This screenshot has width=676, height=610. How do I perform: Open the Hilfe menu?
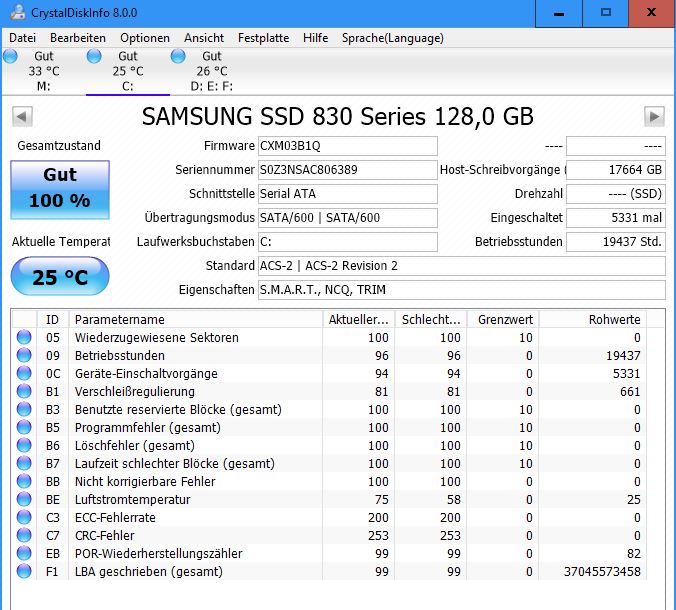315,38
